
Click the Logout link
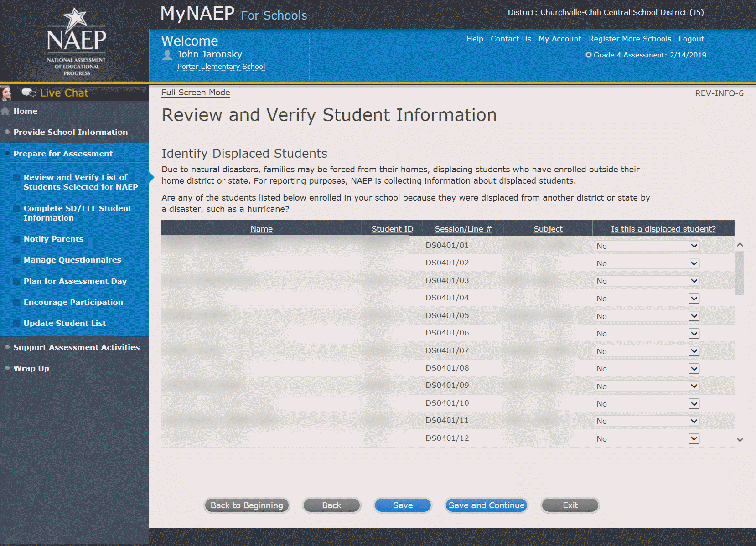pyautogui.click(x=691, y=39)
